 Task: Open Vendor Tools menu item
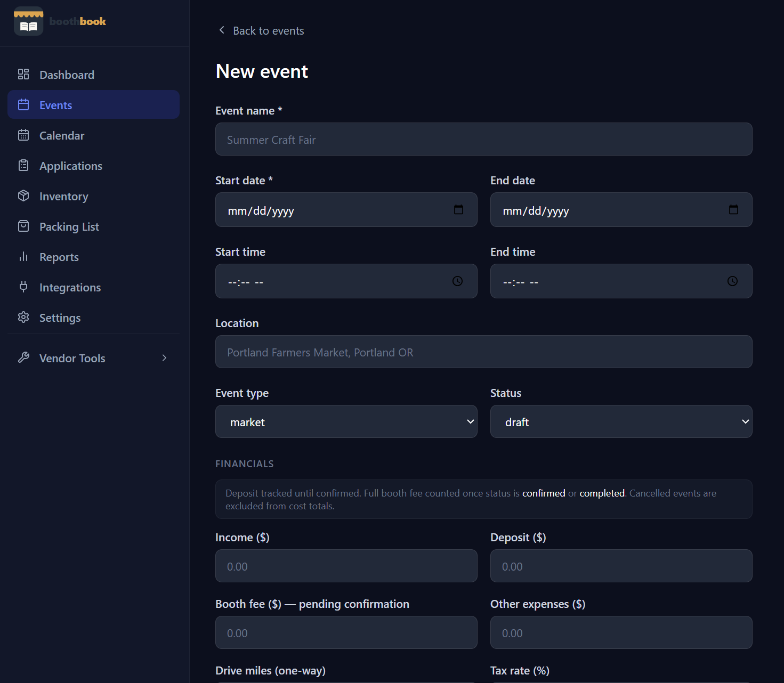[x=93, y=358]
